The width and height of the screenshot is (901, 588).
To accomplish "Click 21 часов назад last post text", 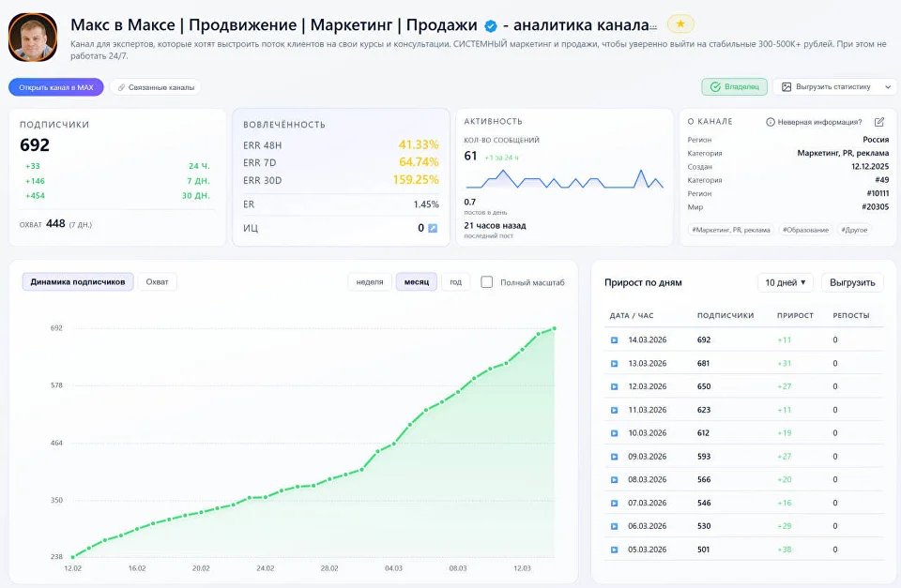I will tap(495, 226).
